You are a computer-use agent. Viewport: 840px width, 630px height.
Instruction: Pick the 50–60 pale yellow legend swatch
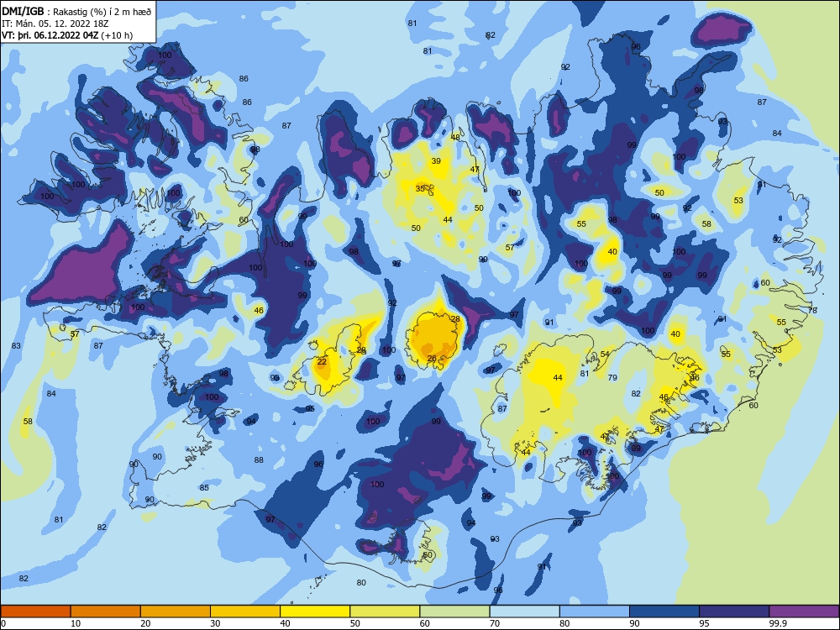[x=385, y=612]
